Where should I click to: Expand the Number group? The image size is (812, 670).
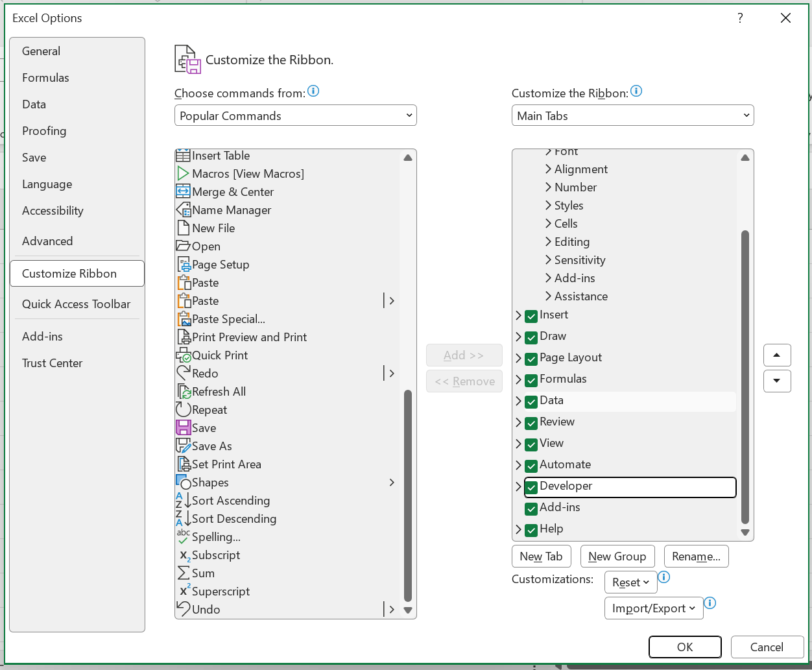(548, 187)
